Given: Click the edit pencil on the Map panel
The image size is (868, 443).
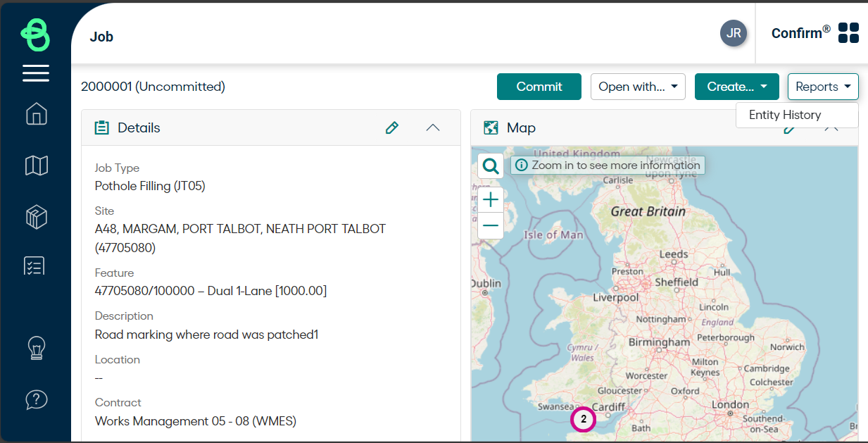Looking at the screenshot, I should point(790,128).
